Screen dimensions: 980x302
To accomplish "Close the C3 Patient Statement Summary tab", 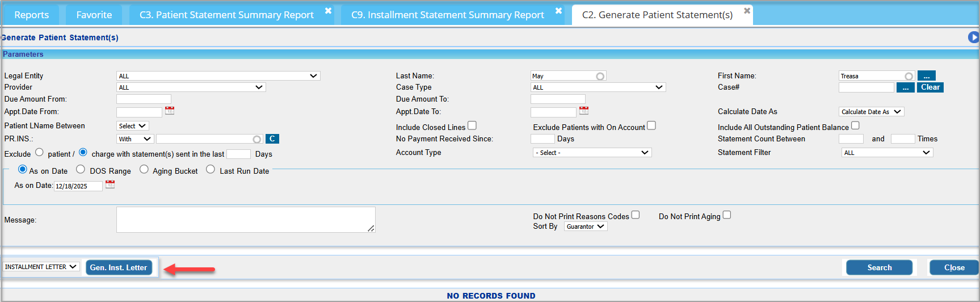I will pos(328,11).
